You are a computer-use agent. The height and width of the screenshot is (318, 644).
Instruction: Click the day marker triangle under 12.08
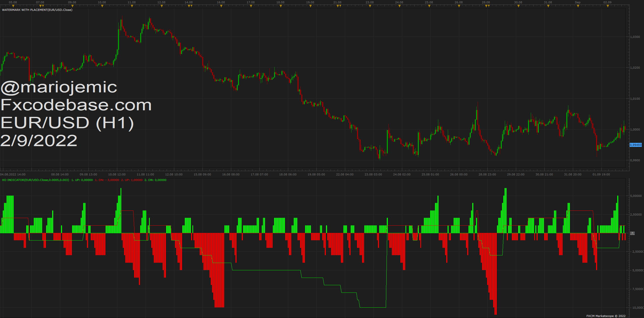coord(162,6)
